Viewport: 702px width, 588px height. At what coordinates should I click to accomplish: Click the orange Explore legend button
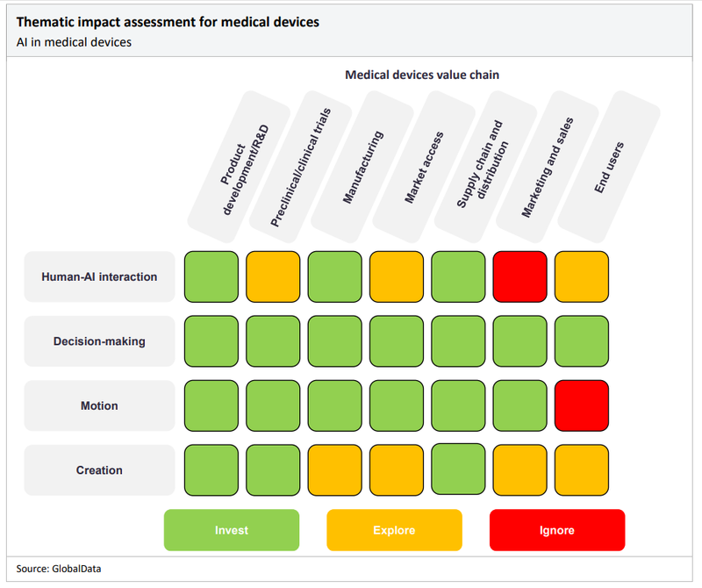coord(394,530)
